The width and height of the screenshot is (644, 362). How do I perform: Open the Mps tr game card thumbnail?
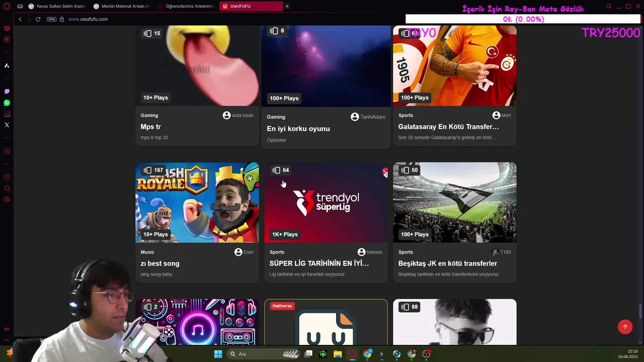tap(197, 66)
